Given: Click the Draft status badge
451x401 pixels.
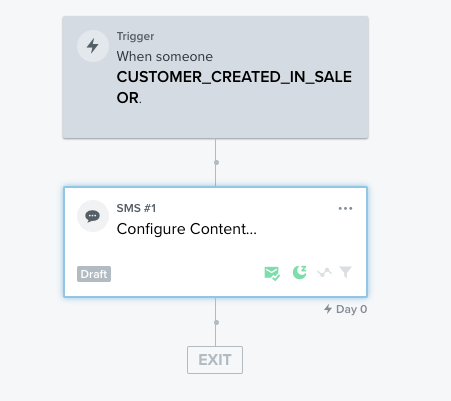Looking at the screenshot, I should point(94,274).
